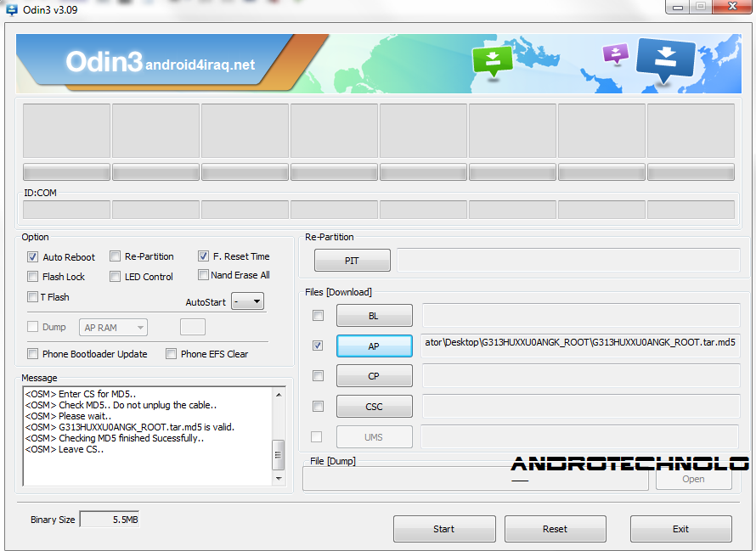Click 'Checking MD5 finished Sucessfully..' log line
The image size is (756, 551).
(131, 438)
